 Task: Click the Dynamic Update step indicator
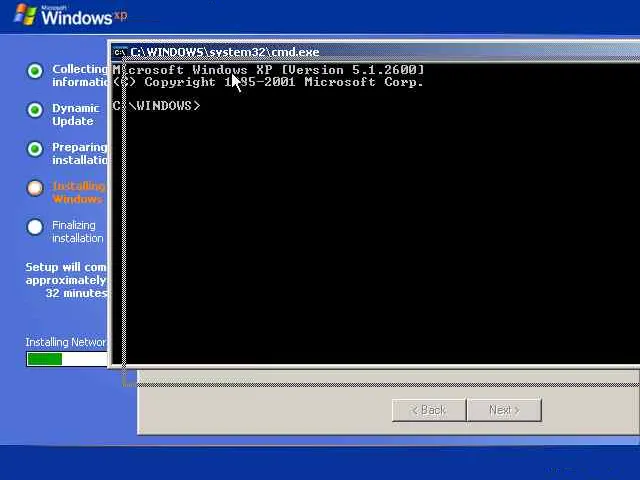pyautogui.click(x=35, y=110)
